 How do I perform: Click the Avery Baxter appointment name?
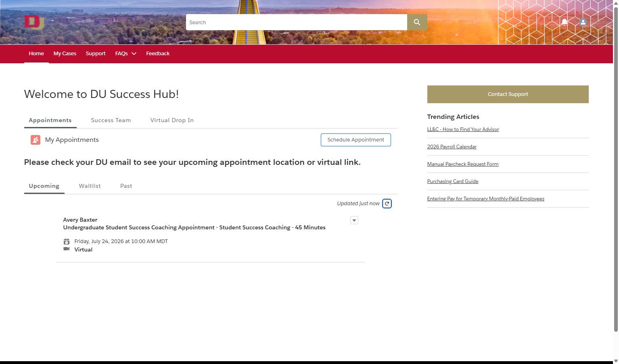coord(80,220)
